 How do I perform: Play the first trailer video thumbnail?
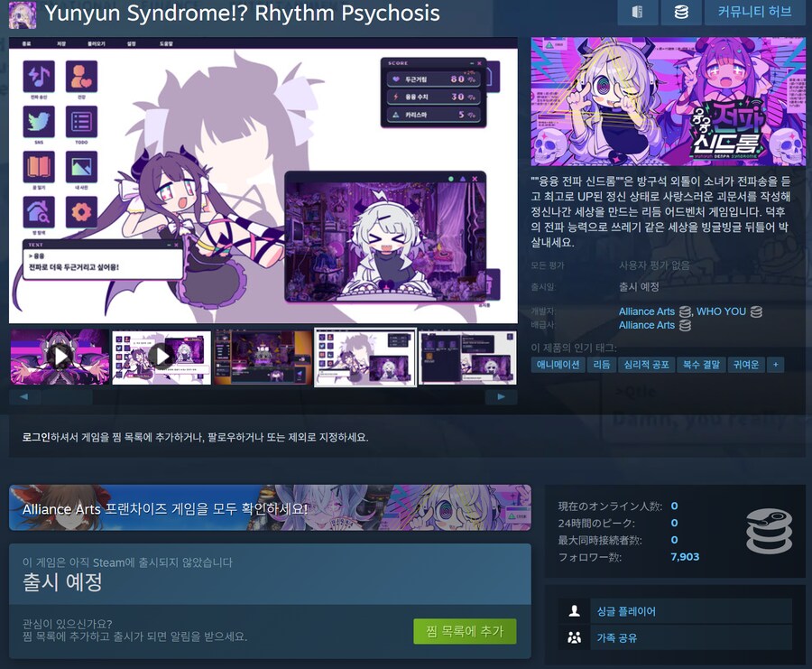pyautogui.click(x=60, y=357)
